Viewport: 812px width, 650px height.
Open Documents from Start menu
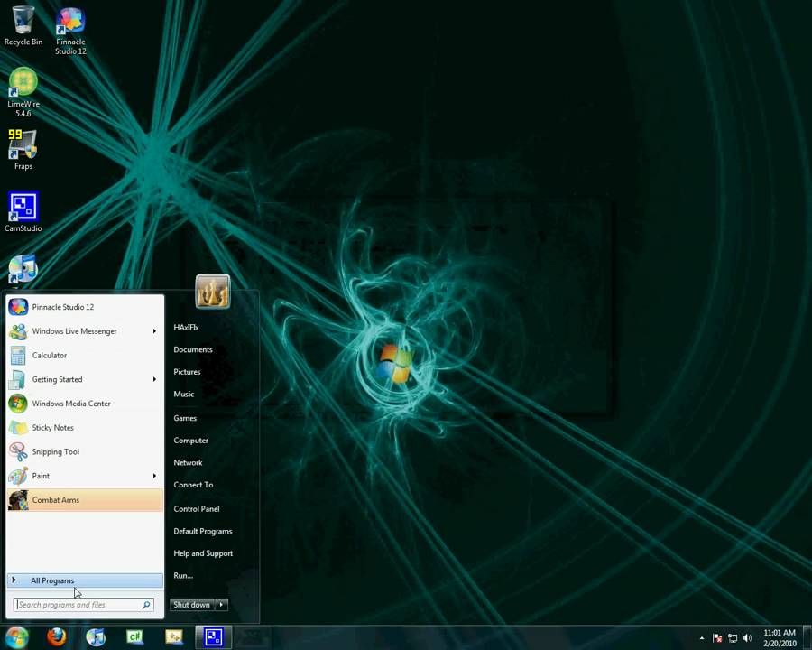193,349
